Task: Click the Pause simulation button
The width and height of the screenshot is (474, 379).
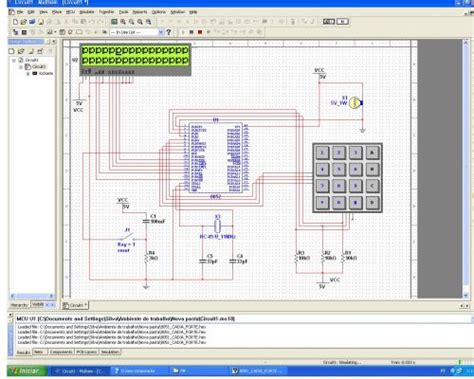Action: point(191,32)
